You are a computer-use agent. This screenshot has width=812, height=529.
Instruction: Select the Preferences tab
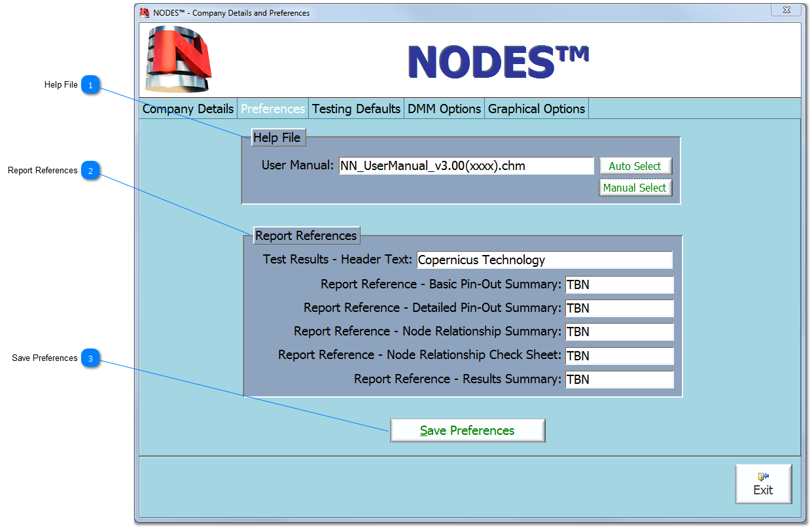coord(273,109)
